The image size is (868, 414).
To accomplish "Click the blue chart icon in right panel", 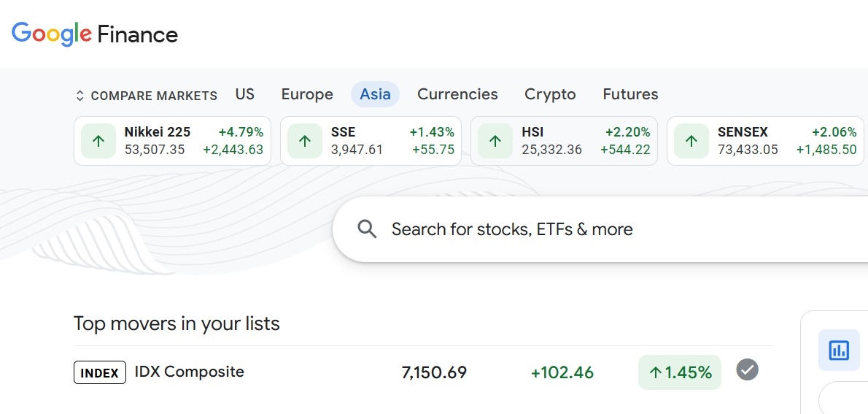I will pyautogui.click(x=839, y=350).
